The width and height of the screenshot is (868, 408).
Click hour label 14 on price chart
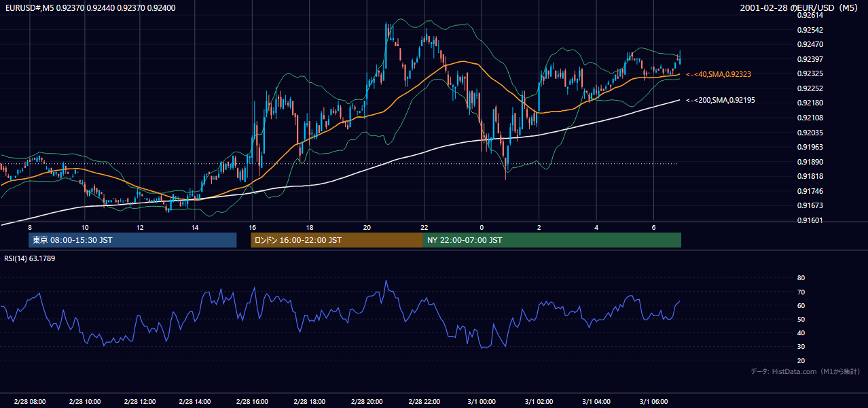tap(195, 227)
